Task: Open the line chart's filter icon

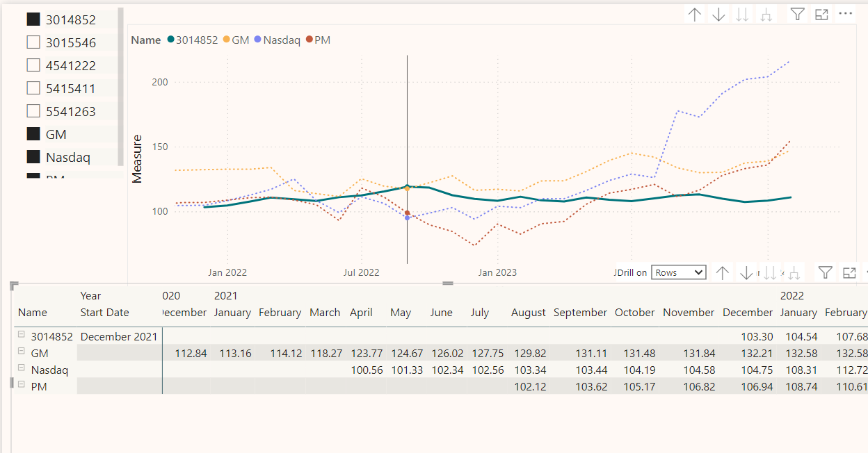Action: [x=798, y=14]
